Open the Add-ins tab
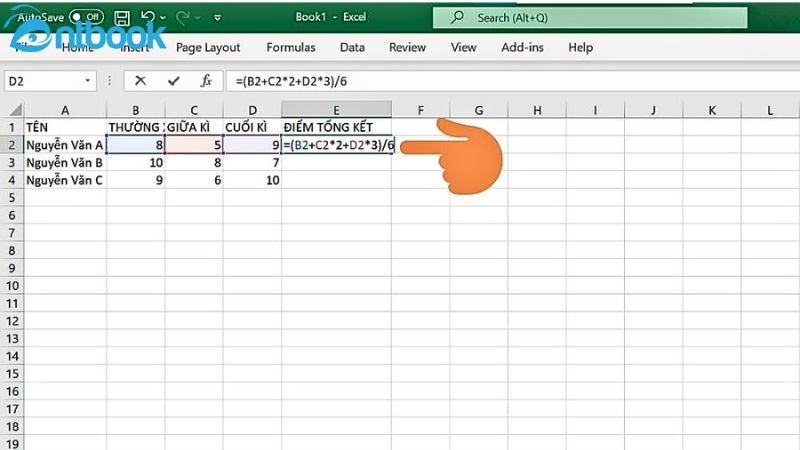The width and height of the screenshot is (800, 450). [522, 47]
